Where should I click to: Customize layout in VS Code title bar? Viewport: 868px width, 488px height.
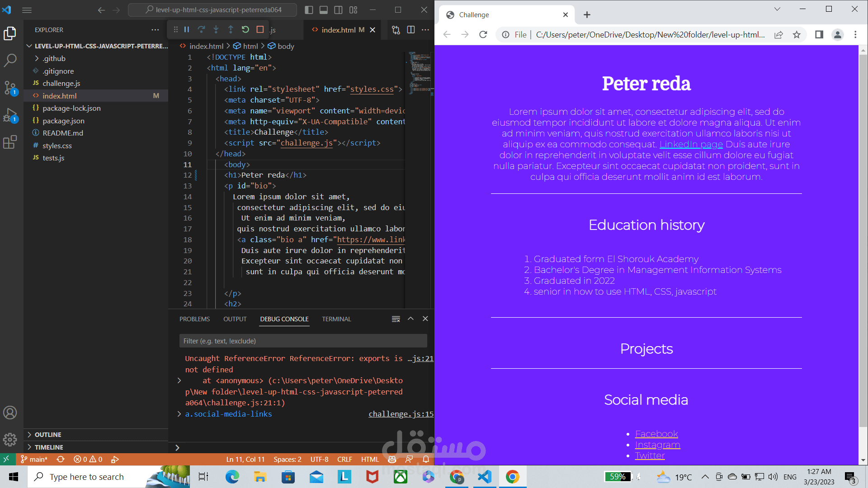353,9
